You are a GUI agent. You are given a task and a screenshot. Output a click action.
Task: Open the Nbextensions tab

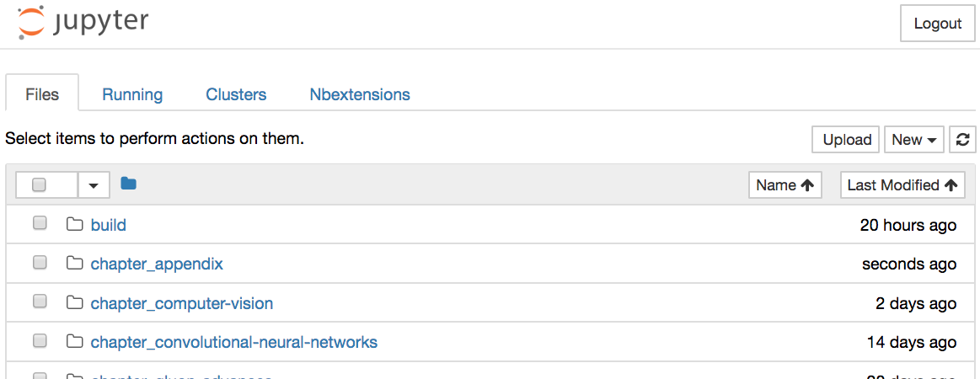point(360,94)
